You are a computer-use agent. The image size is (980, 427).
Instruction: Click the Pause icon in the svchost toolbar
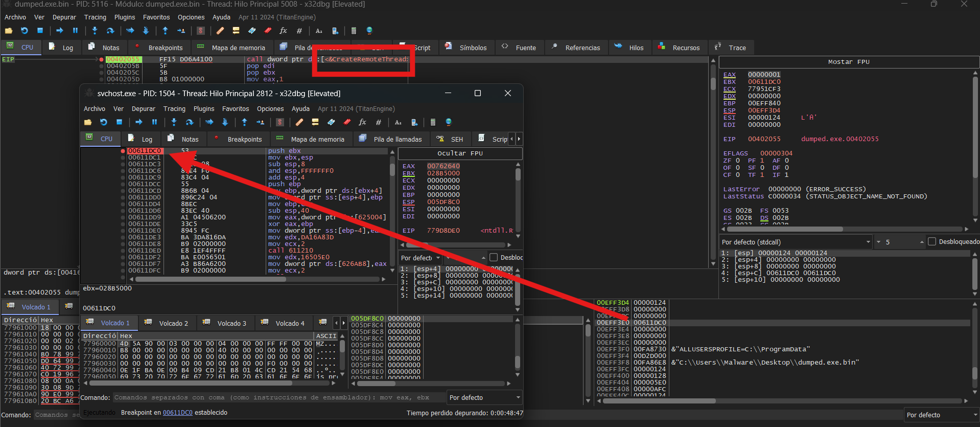point(154,122)
